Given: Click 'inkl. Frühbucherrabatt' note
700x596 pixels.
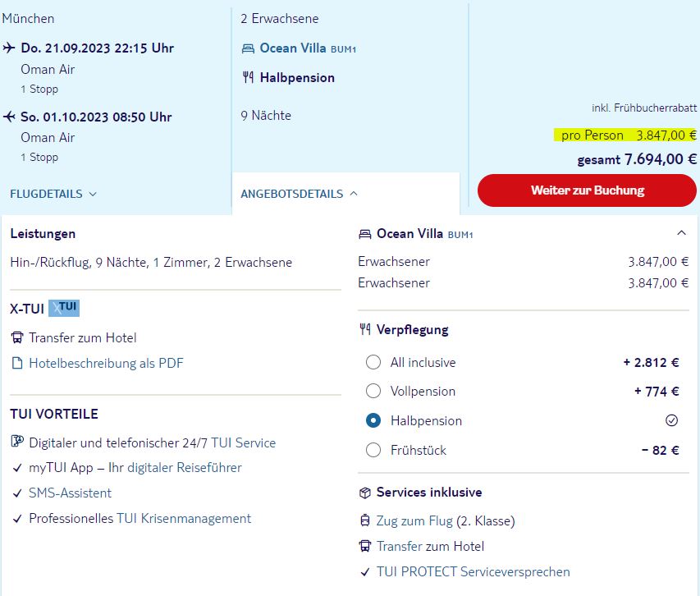Looking at the screenshot, I should (x=644, y=108).
